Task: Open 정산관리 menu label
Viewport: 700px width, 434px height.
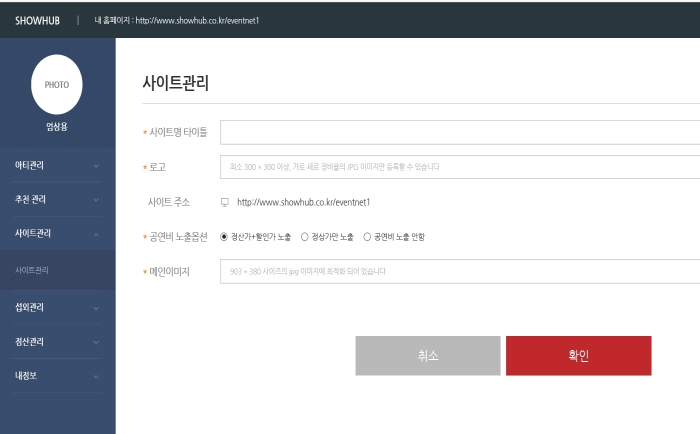Action: pos(29,341)
